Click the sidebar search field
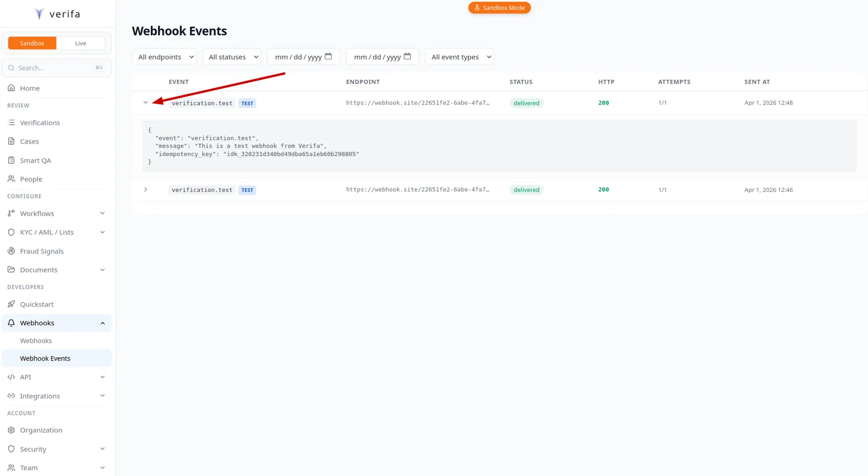Screen dimensions: 868x476 pos(56,68)
